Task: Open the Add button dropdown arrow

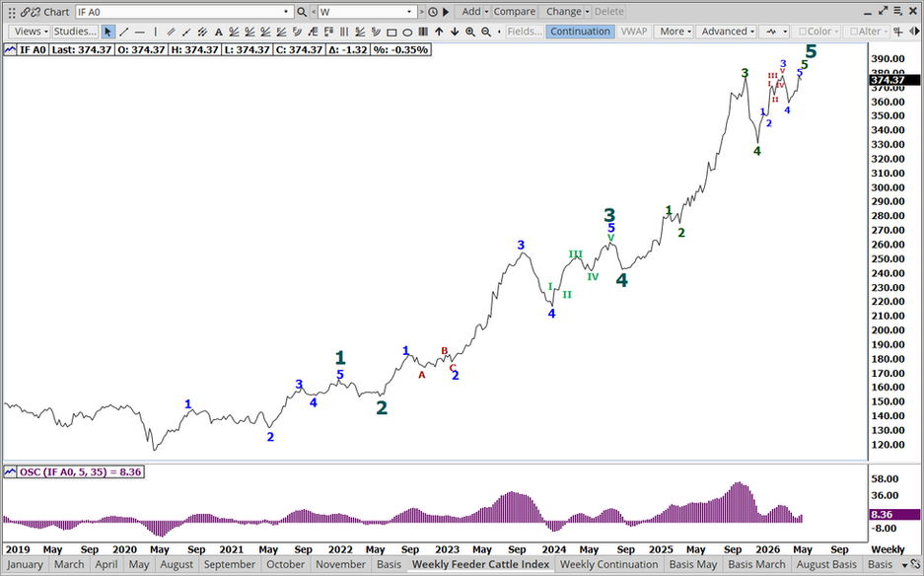Action: (487, 12)
